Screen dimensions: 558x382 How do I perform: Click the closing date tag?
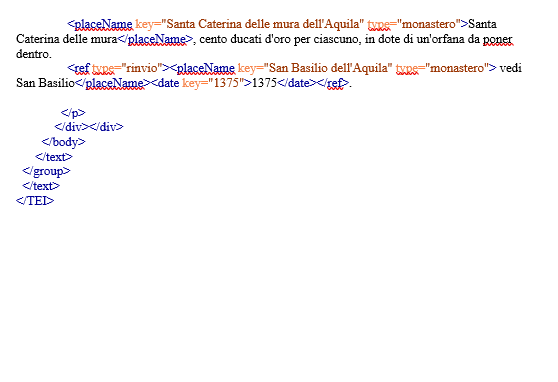[x=297, y=83]
